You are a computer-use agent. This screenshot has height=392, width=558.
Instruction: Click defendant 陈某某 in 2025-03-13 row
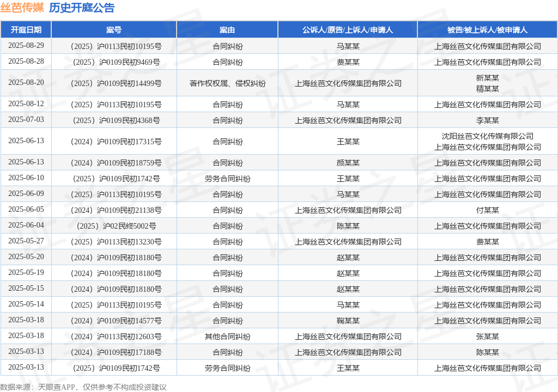(488, 352)
